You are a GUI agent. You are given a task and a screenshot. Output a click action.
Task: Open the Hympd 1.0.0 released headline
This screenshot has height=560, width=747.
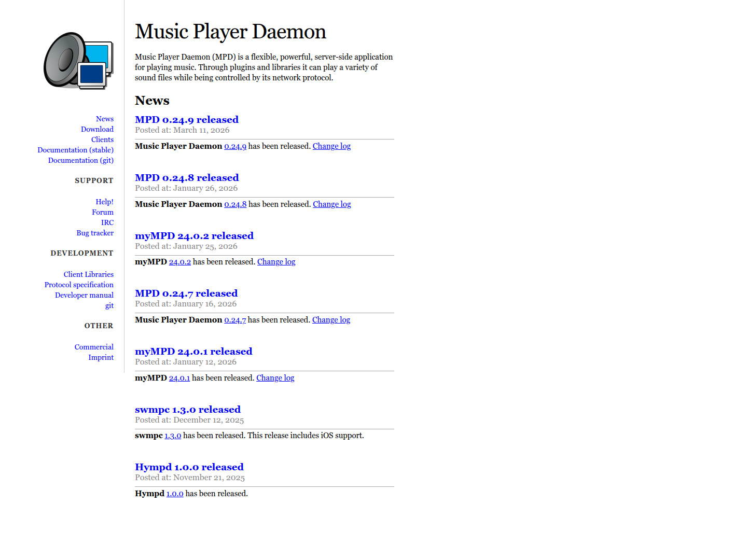pyautogui.click(x=189, y=467)
